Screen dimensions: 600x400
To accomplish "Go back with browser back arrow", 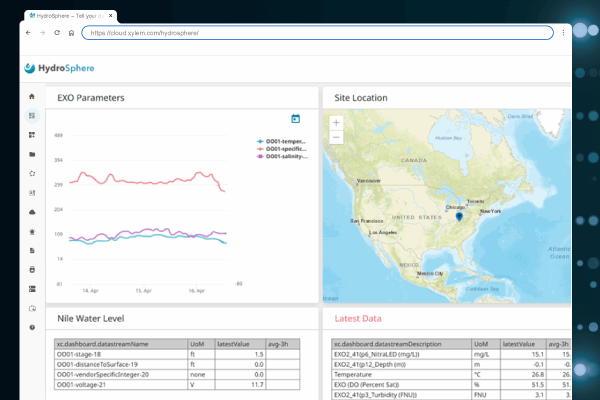I will click(28, 33).
